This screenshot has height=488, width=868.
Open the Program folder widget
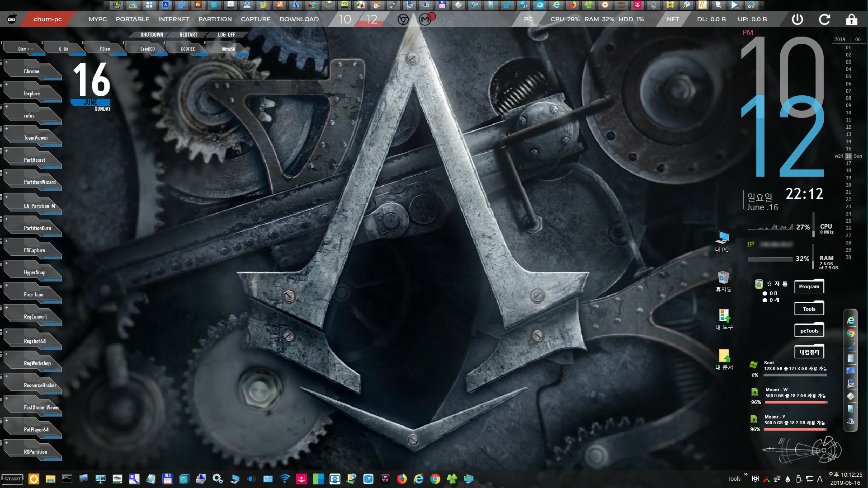[x=809, y=286]
